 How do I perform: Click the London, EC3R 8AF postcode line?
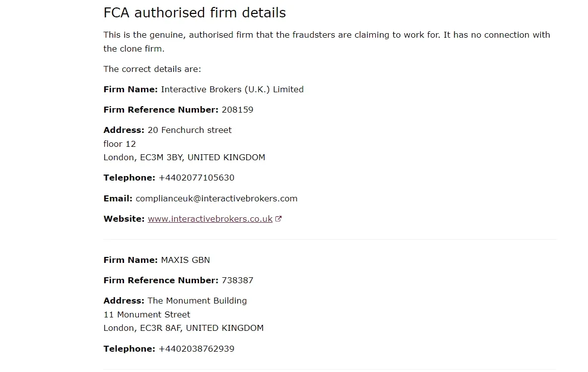[184, 328]
